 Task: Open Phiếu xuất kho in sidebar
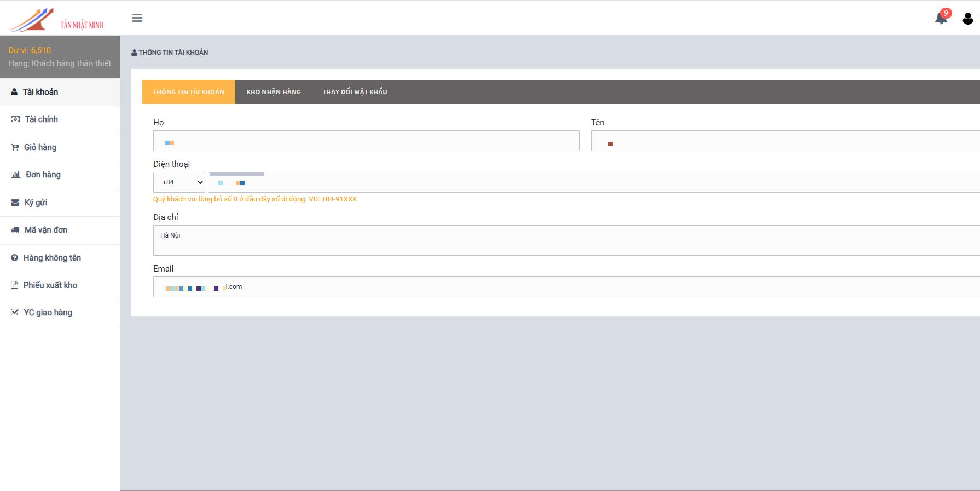point(50,285)
